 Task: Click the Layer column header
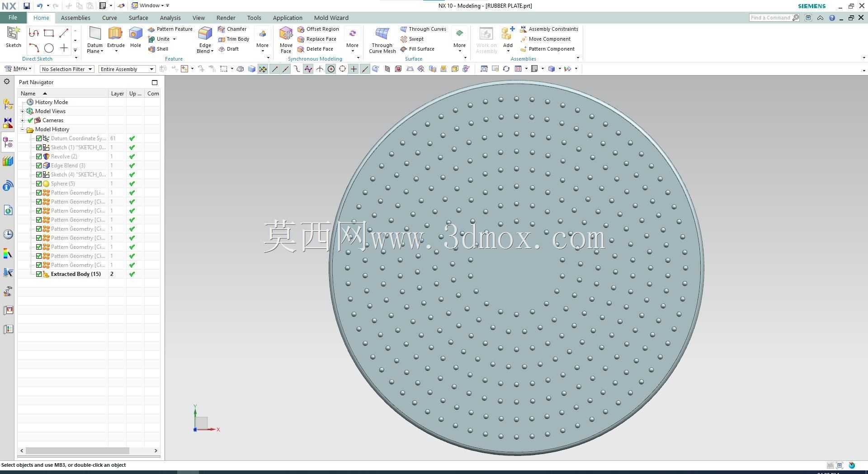(118, 94)
